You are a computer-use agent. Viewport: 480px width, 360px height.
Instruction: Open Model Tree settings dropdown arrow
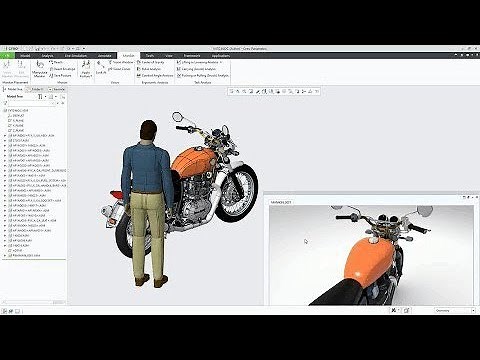[x=45, y=97]
